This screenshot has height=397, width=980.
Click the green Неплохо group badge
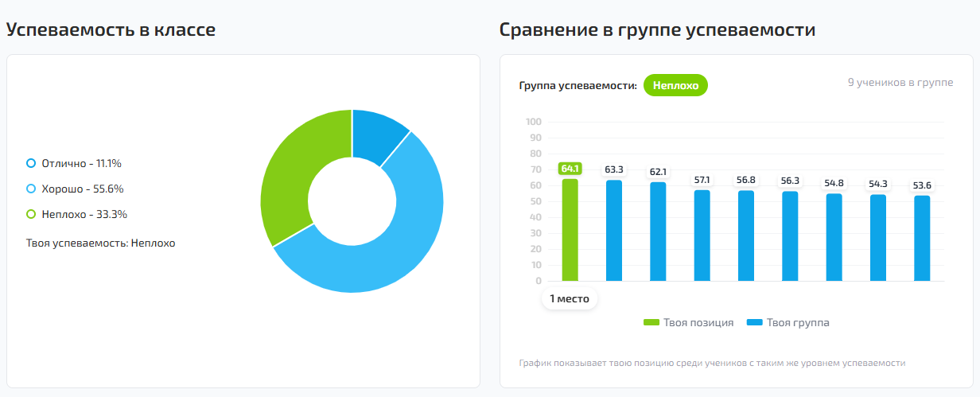[675, 85]
